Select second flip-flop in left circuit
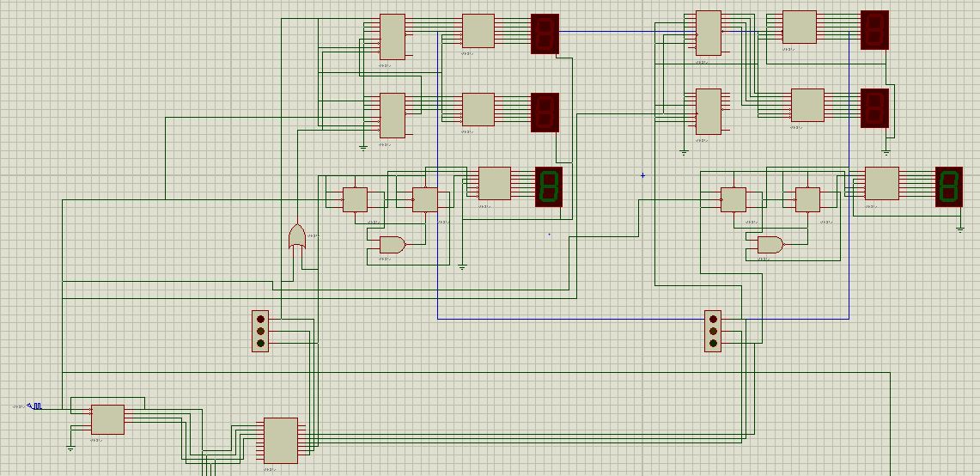 425,199
